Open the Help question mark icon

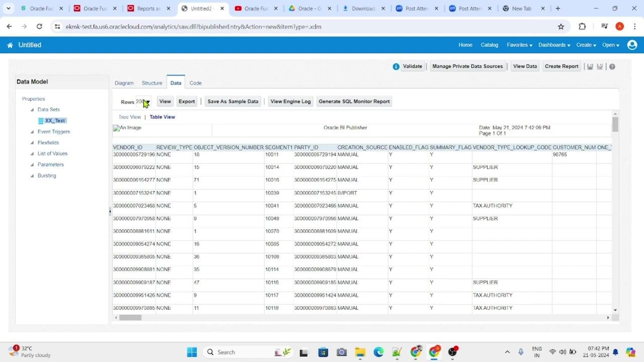point(612,66)
